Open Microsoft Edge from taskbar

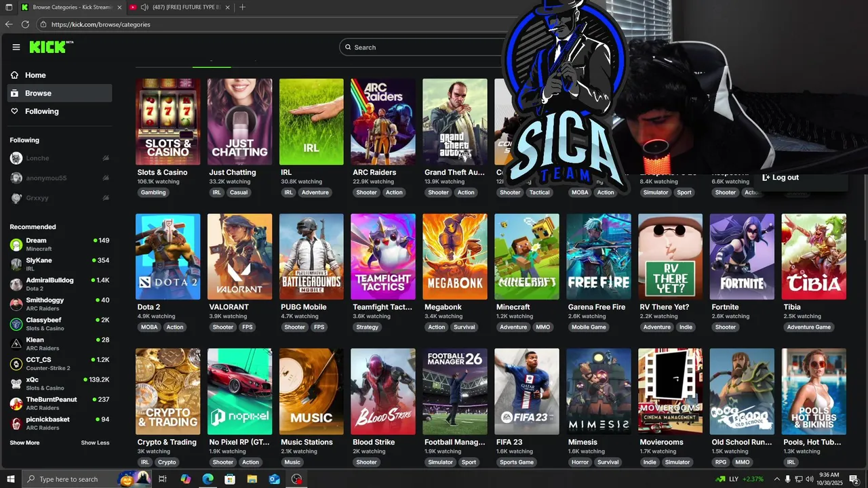[208, 479]
